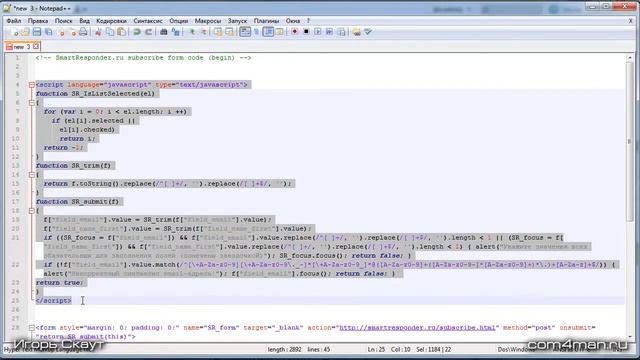
Task: Close document with menu bar X
Action: tap(630, 21)
